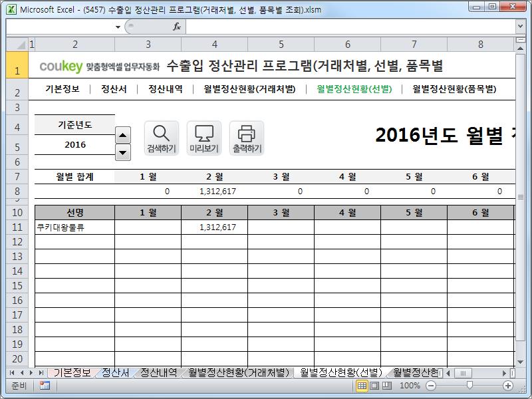
Task: Select row header 11
Action: (17, 227)
